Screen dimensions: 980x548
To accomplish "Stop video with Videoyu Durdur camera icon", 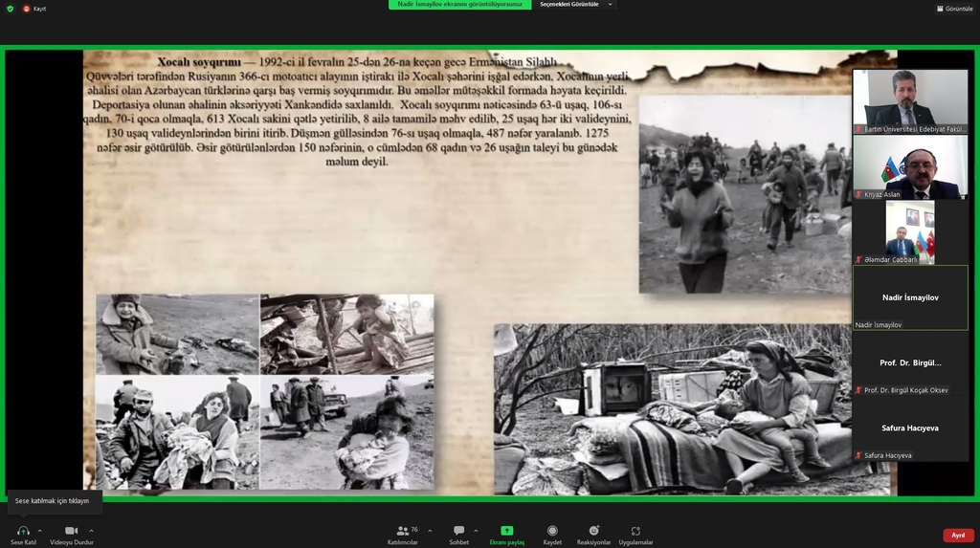I will tap(71, 531).
